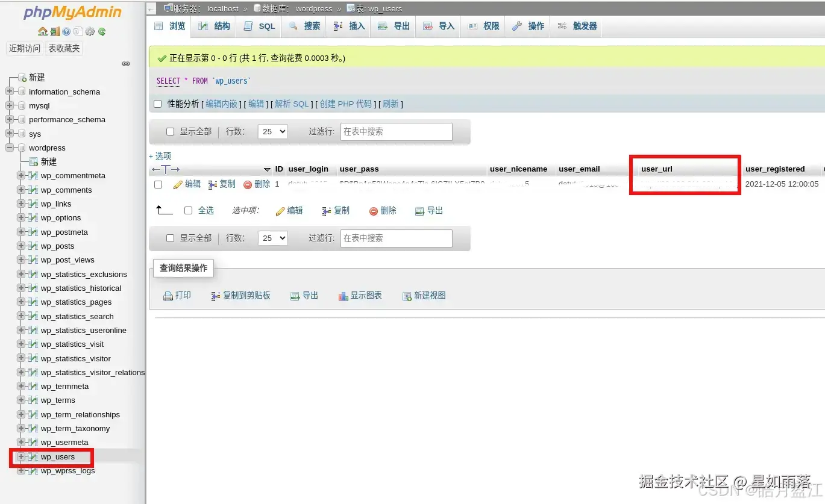Enable the 性能分析 profiling checkbox
The image size is (825, 504).
158,104
